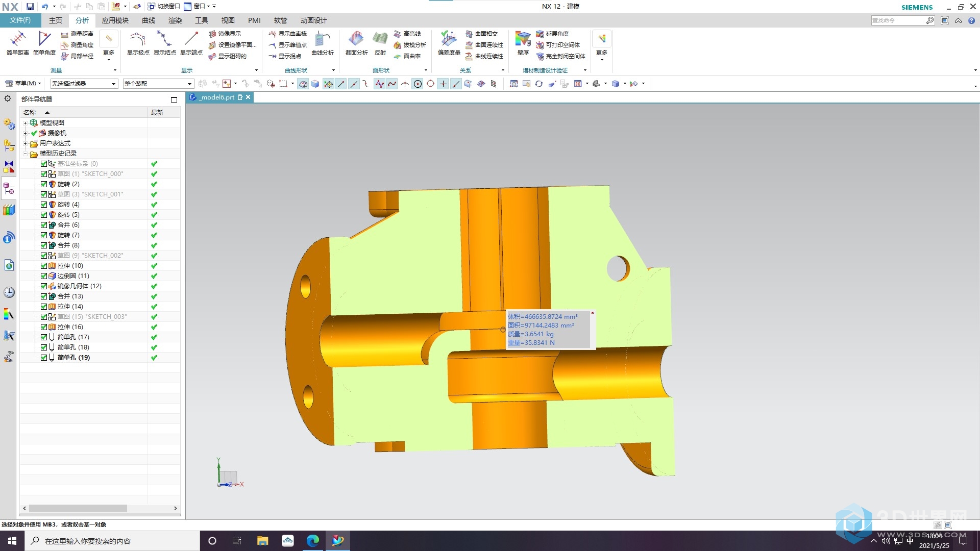Viewport: 980px width, 551px height.
Task: Click the 显示极点 show poles icon
Action: tap(138, 43)
